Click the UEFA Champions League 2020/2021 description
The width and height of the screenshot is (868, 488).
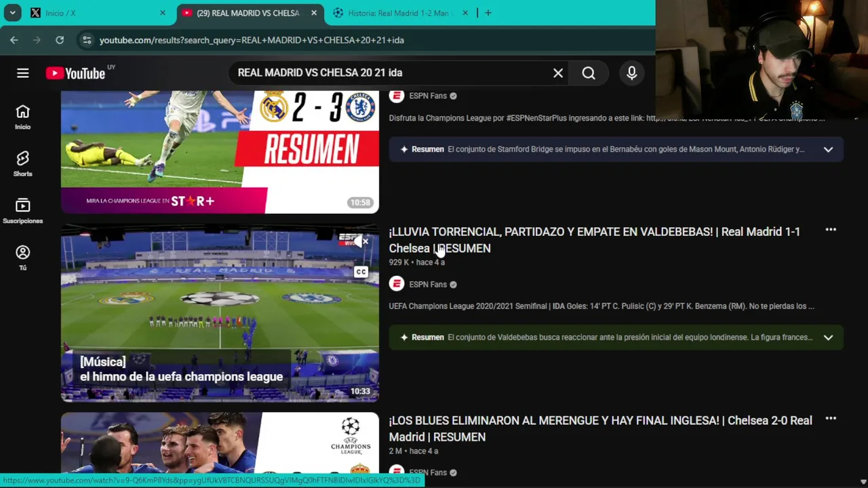click(601, 306)
